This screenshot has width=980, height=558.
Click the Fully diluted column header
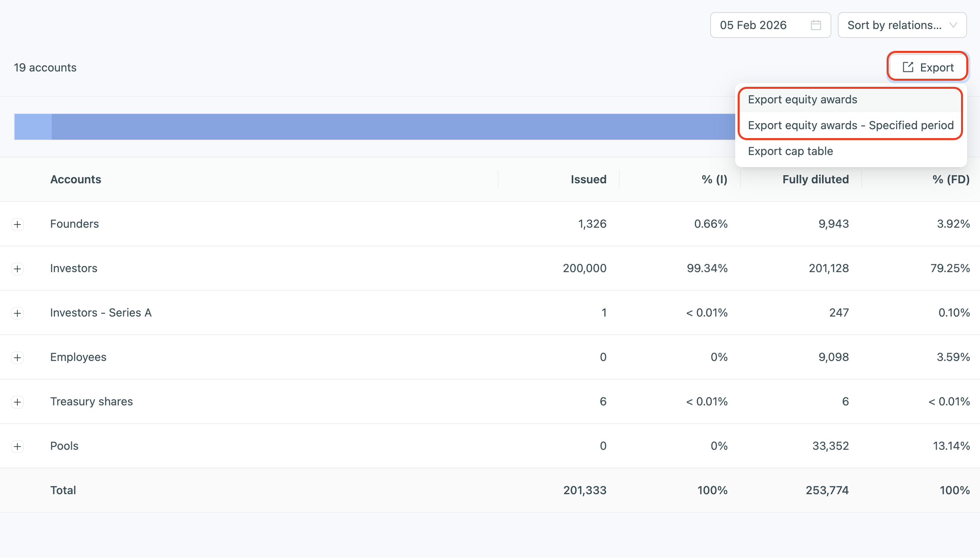click(x=815, y=179)
